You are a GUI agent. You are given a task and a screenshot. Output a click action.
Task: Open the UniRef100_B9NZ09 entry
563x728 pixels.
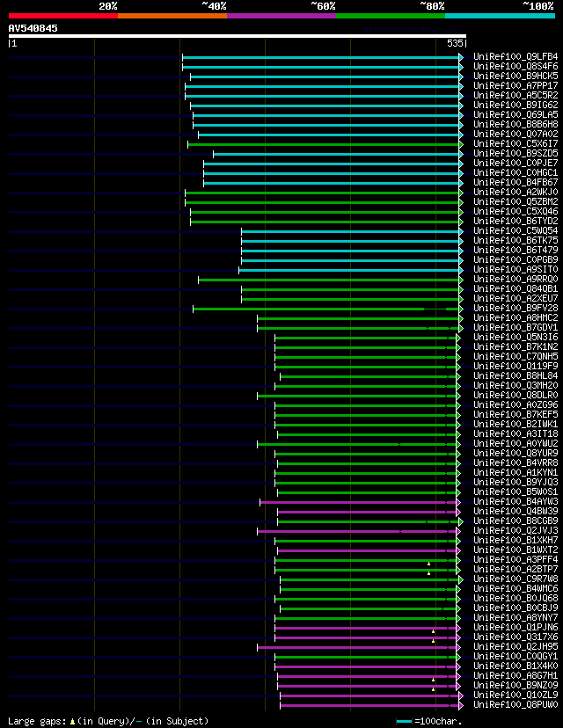[x=515, y=685]
